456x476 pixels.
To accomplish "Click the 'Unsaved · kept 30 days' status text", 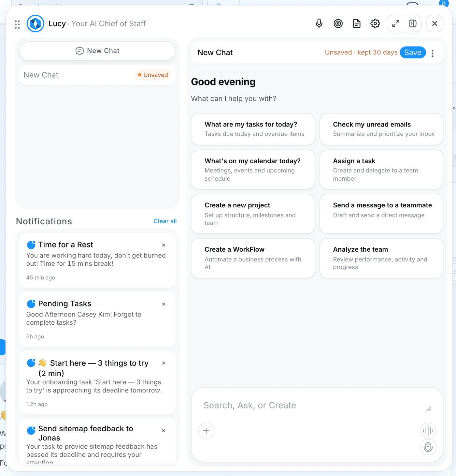I will 361,52.
